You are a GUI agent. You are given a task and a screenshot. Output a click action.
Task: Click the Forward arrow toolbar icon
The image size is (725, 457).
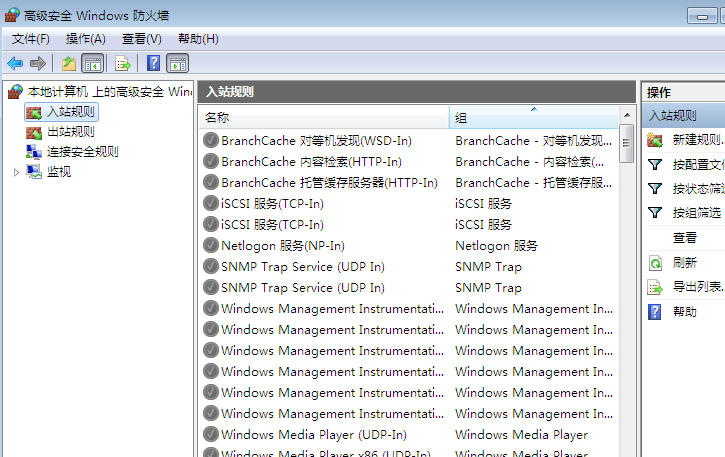(38, 63)
